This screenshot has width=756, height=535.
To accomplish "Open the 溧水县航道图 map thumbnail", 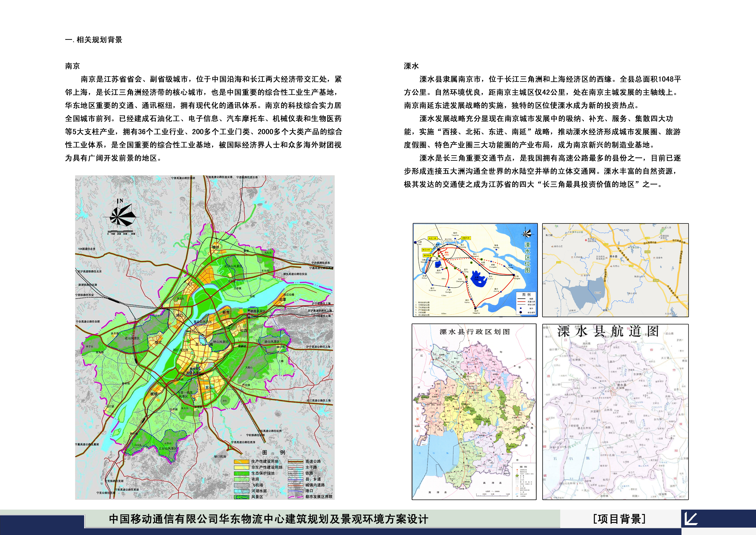I will coord(615,412).
